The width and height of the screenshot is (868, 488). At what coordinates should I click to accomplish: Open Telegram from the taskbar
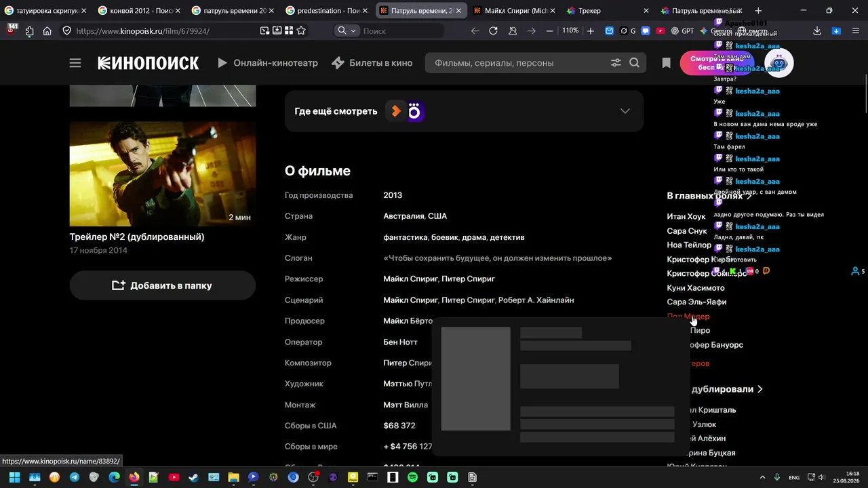(75, 477)
